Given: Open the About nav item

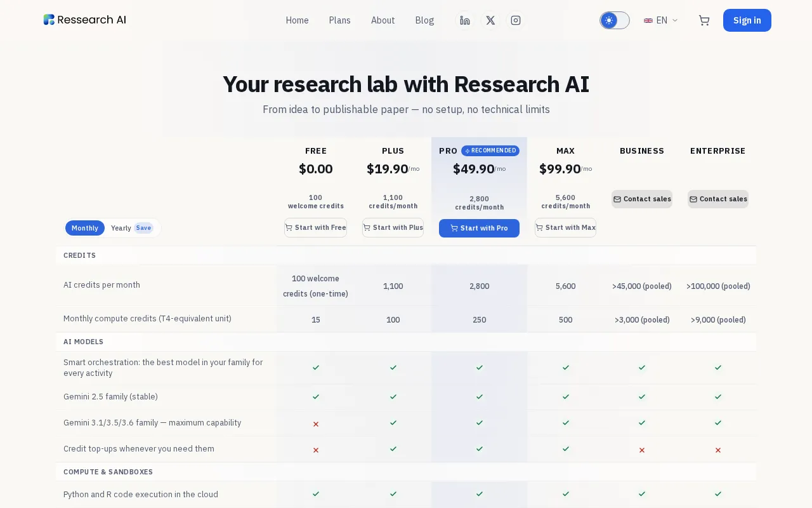Looking at the screenshot, I should pyautogui.click(x=383, y=20).
